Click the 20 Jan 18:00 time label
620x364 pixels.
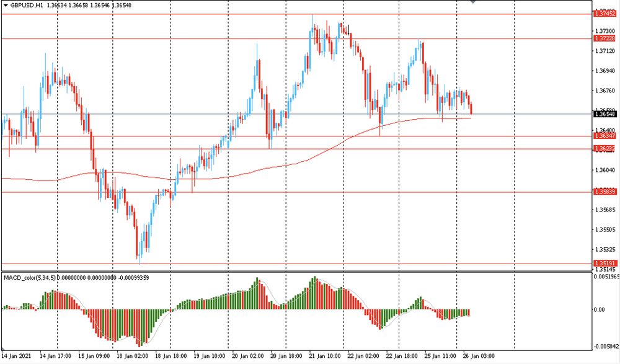(x=286, y=356)
